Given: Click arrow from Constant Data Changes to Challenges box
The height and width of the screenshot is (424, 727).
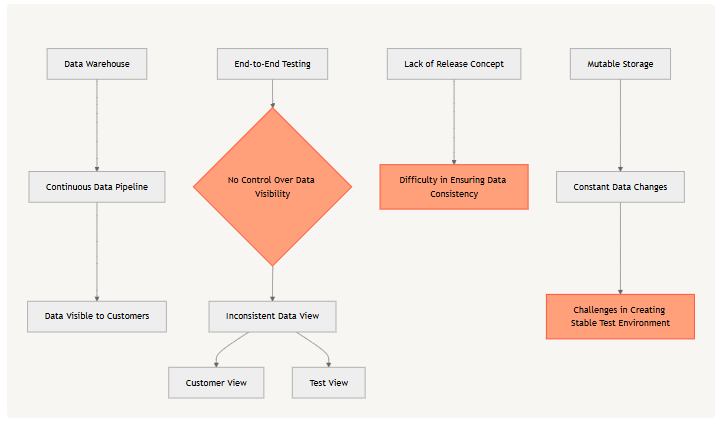Looking at the screenshot, I should pos(620,248).
